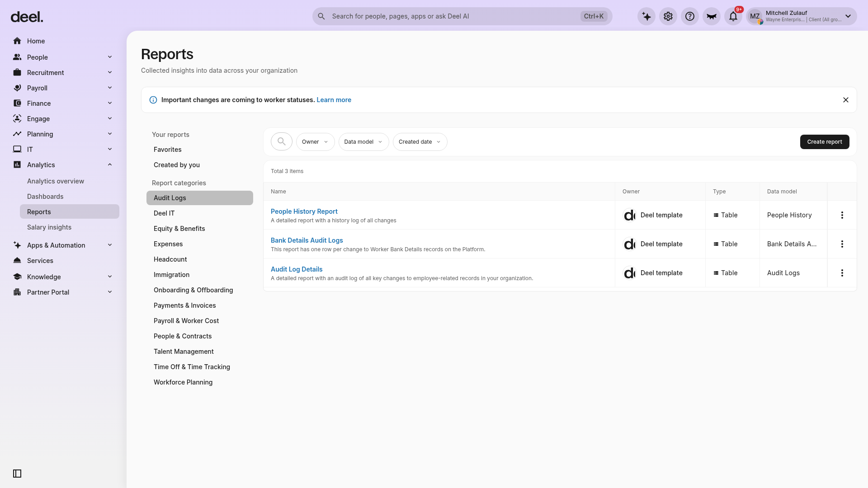
Task: Open the Owner filter dropdown
Action: click(x=315, y=142)
